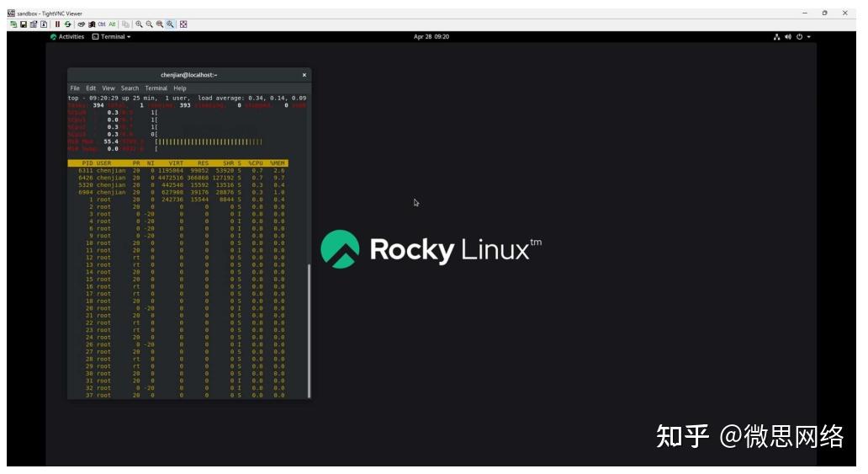Open the terminal Search menu
Screen dimensions: 868x474
(130, 88)
